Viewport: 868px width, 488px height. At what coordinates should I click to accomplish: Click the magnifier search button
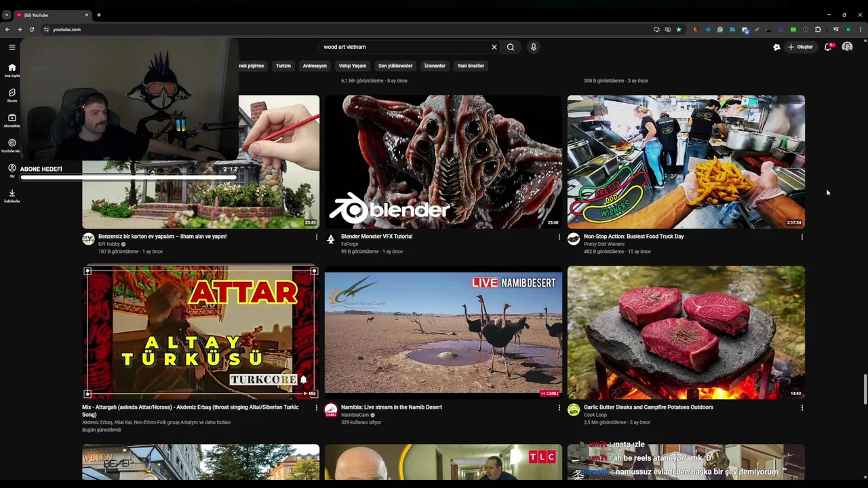(x=511, y=47)
